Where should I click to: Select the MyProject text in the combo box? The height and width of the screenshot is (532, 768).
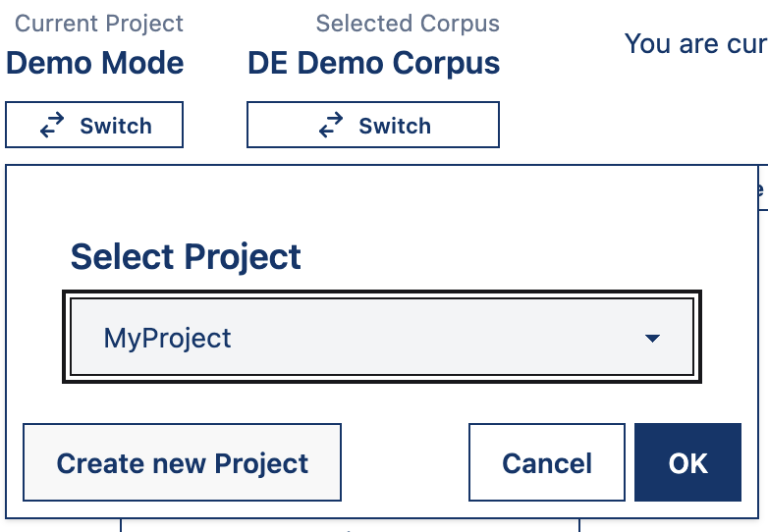pos(168,339)
